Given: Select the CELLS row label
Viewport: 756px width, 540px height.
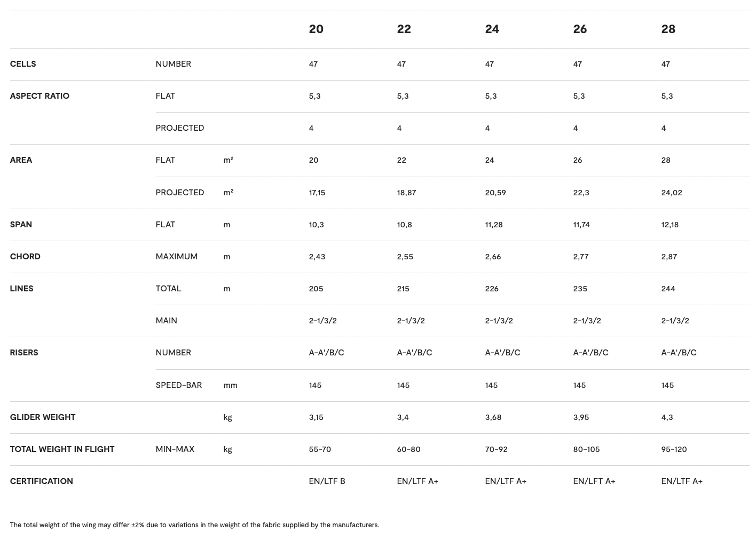Looking at the screenshot, I should (x=23, y=64).
